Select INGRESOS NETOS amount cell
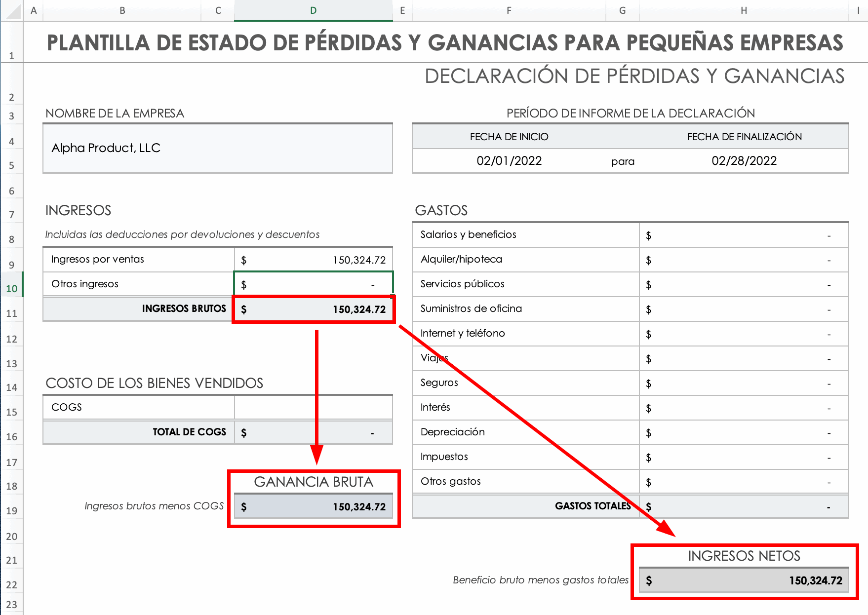The width and height of the screenshot is (868, 615). (744, 580)
